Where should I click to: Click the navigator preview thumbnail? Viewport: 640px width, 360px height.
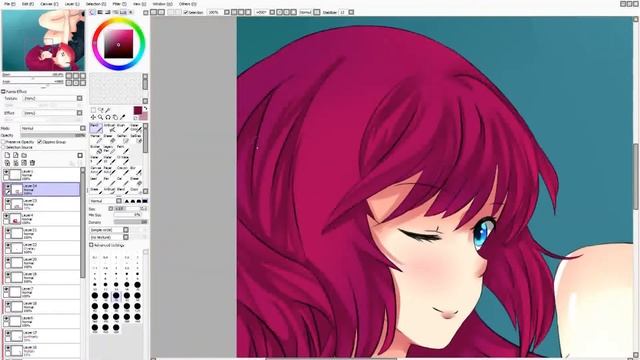pos(43,40)
